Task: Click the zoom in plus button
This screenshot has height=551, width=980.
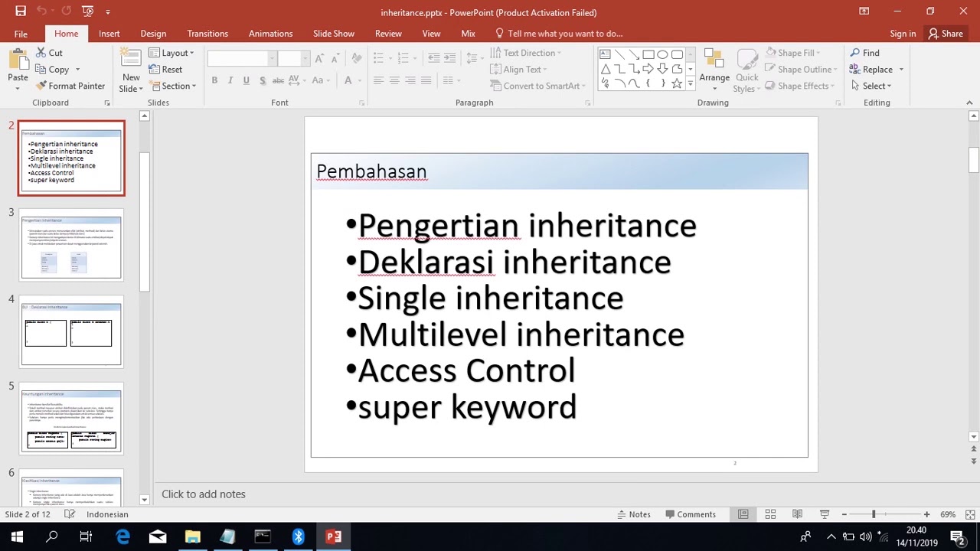Action: (926, 514)
